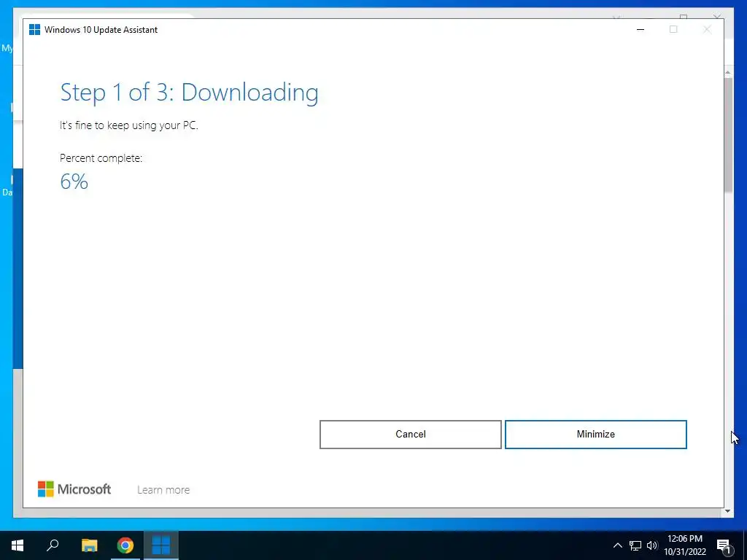Click the 6% percent complete value
The image size is (747, 560).
(x=74, y=182)
